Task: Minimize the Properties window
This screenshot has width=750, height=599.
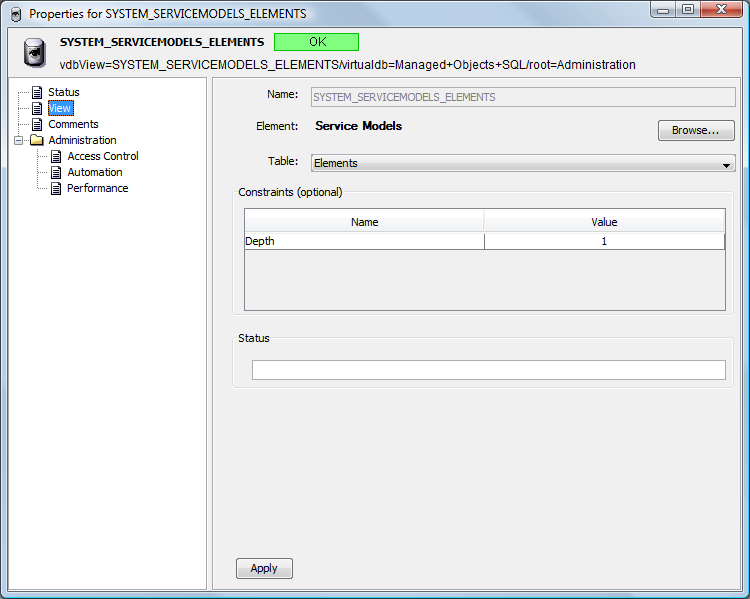Action: click(663, 11)
